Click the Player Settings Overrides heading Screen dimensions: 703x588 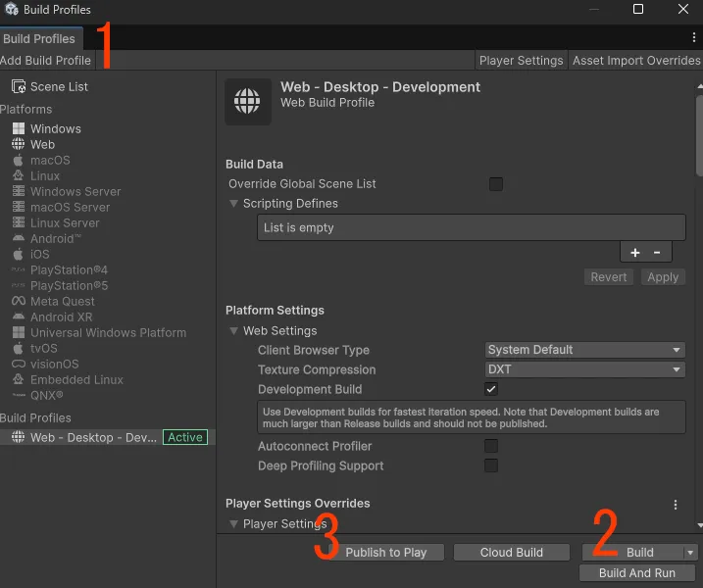click(x=298, y=504)
